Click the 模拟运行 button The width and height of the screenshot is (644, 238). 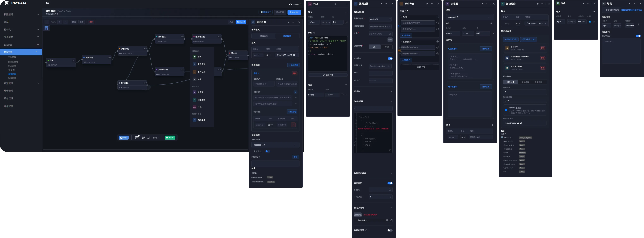point(266,12)
